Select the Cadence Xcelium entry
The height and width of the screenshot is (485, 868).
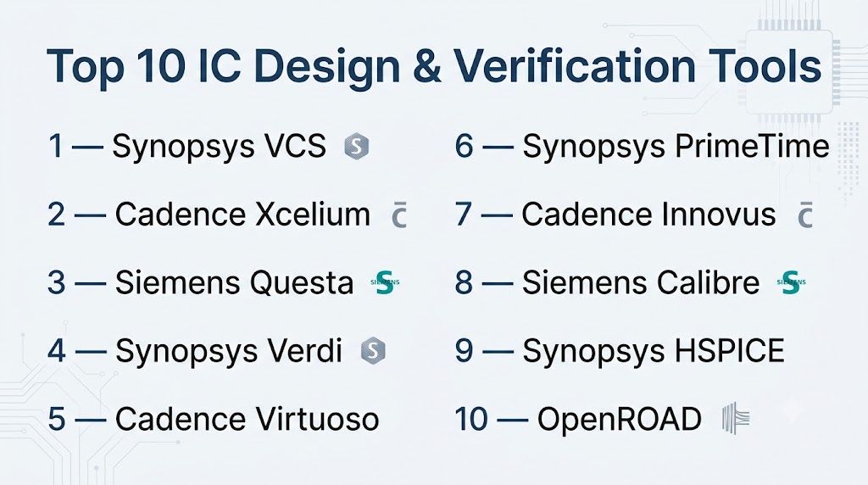tap(242, 215)
